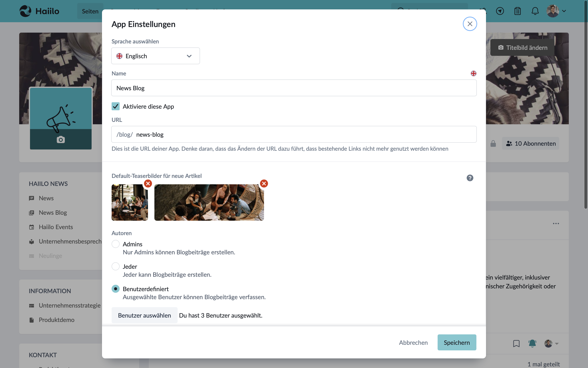Toggle the Aktiviere diese App checkbox
This screenshot has width=588, height=368.
[116, 106]
